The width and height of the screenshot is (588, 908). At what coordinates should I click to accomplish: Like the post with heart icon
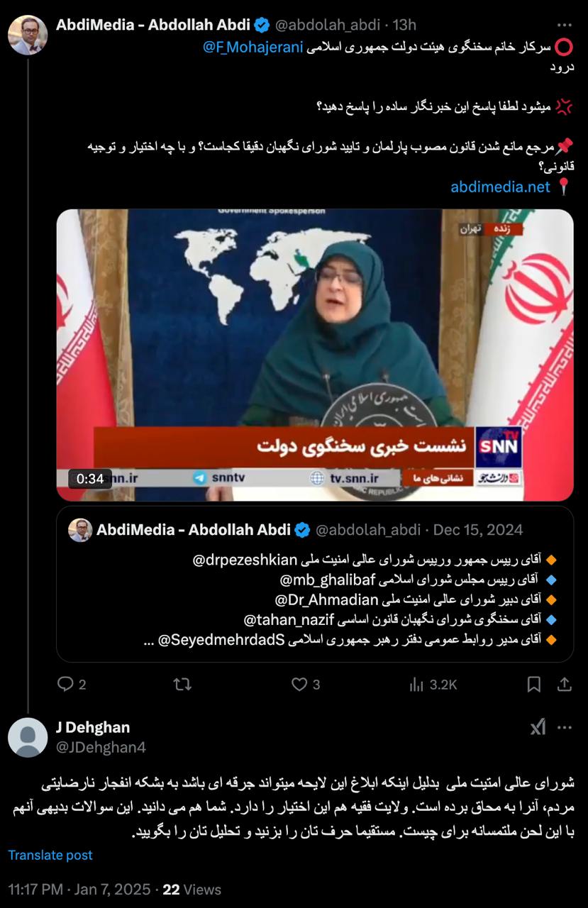(299, 684)
